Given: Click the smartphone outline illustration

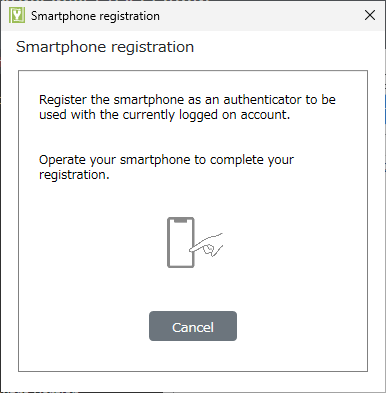Looking at the screenshot, I should tap(181, 242).
